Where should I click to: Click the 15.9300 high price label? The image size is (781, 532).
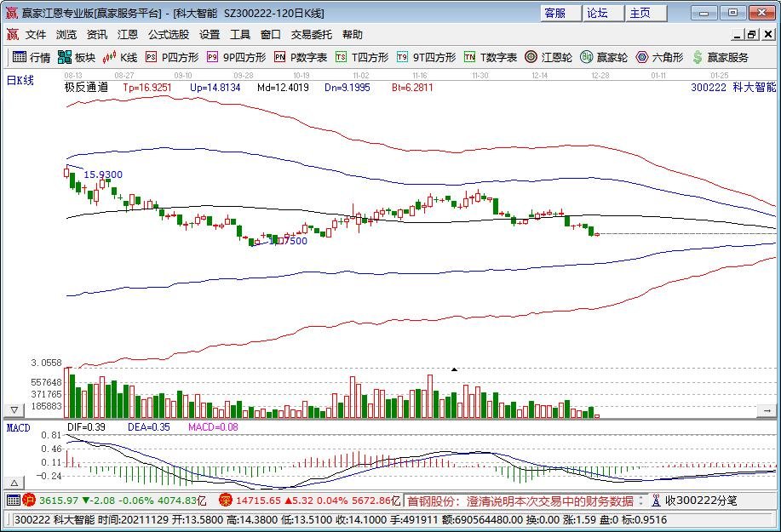click(x=102, y=174)
